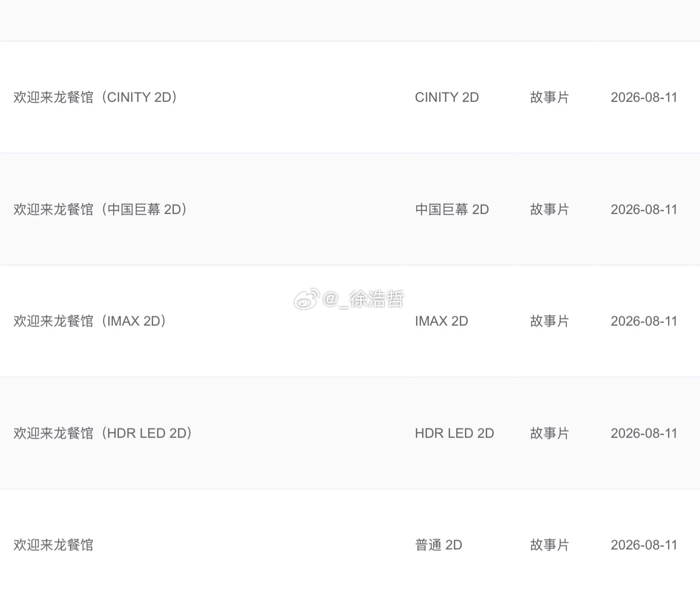Open the 欢迎来龙餐馆（CINITY 2D）title
The image size is (700, 598).
coord(96,97)
